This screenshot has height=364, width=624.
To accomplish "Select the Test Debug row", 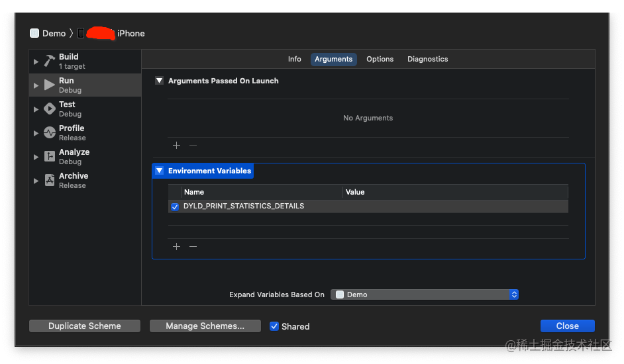I will tap(85, 109).
